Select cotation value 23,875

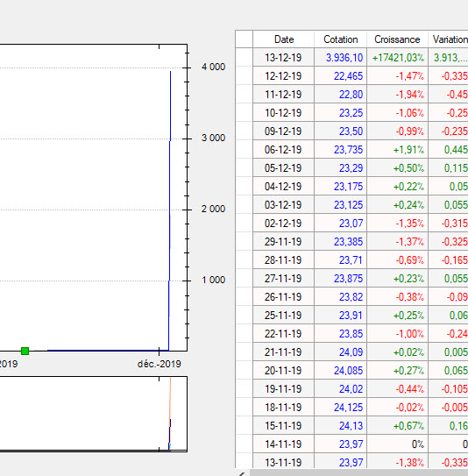pyautogui.click(x=341, y=279)
